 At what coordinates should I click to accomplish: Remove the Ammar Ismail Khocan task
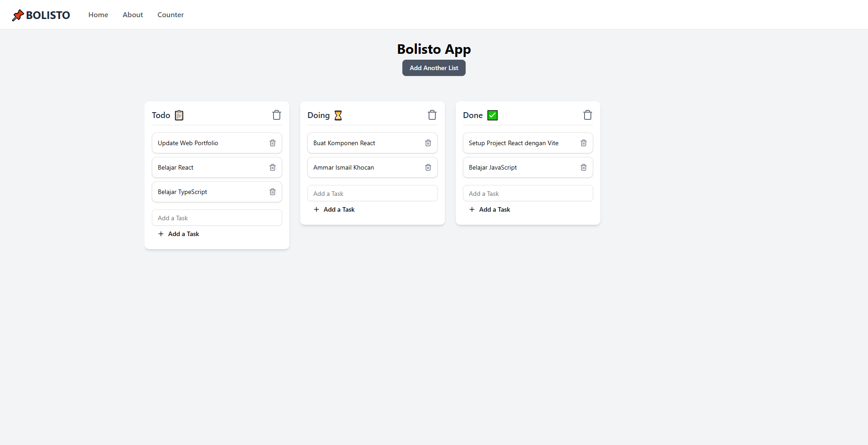(428, 167)
